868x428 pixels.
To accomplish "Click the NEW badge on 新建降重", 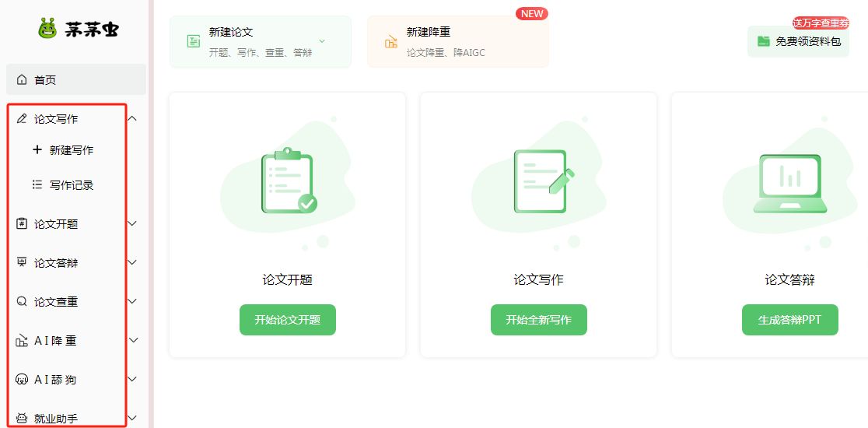I will pyautogui.click(x=532, y=14).
